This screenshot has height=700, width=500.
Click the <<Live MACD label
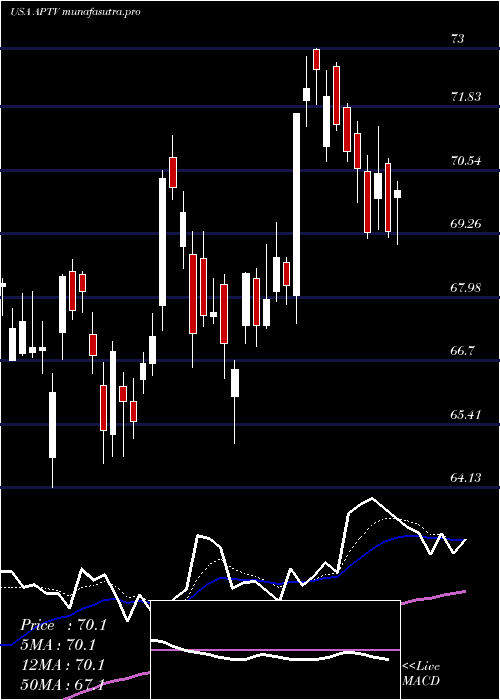[421, 673]
